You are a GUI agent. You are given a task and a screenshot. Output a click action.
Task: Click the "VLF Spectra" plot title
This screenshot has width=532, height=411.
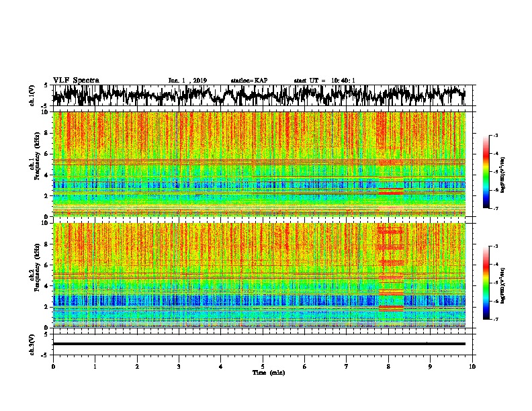point(76,81)
